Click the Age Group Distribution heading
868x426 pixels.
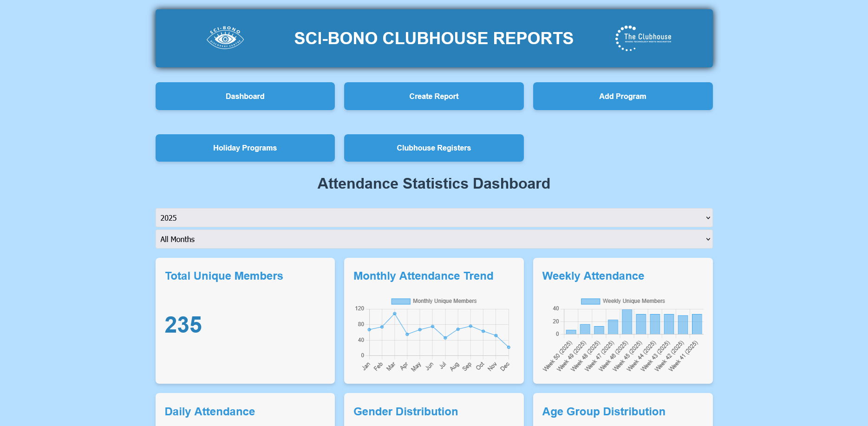[604, 412]
